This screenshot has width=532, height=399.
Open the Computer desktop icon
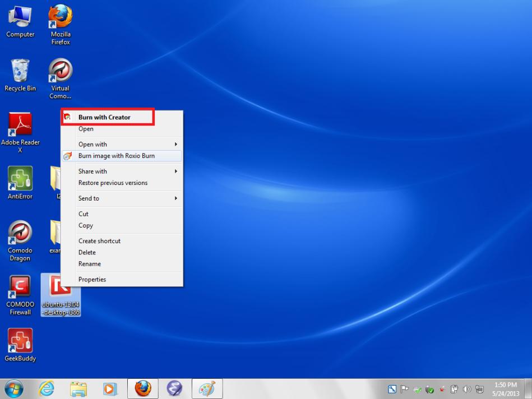tap(20, 21)
